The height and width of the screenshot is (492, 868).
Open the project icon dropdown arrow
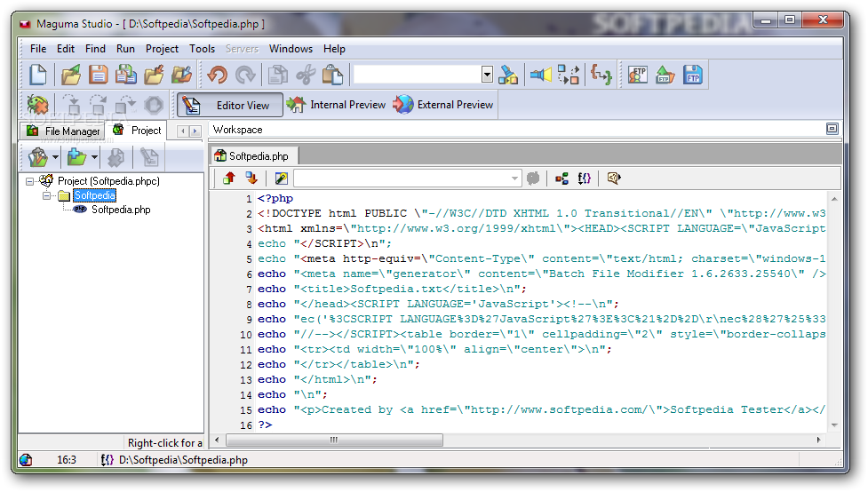pos(55,158)
